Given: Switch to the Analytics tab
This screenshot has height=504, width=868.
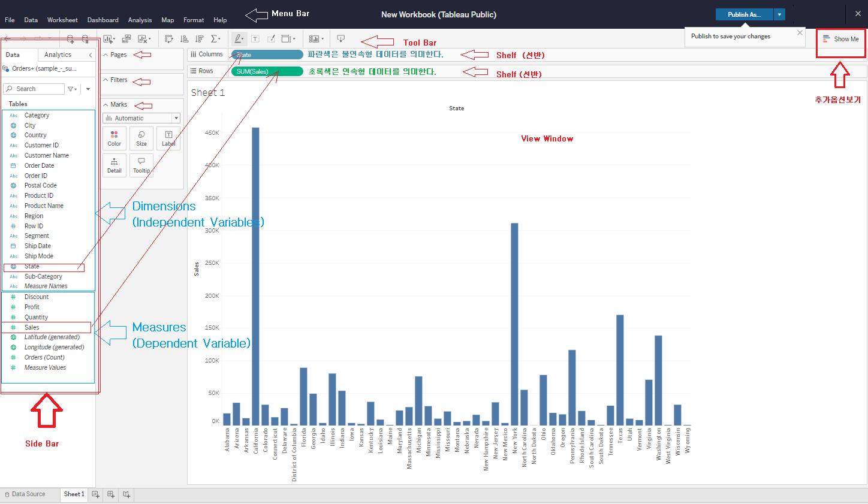Looking at the screenshot, I should (x=58, y=55).
